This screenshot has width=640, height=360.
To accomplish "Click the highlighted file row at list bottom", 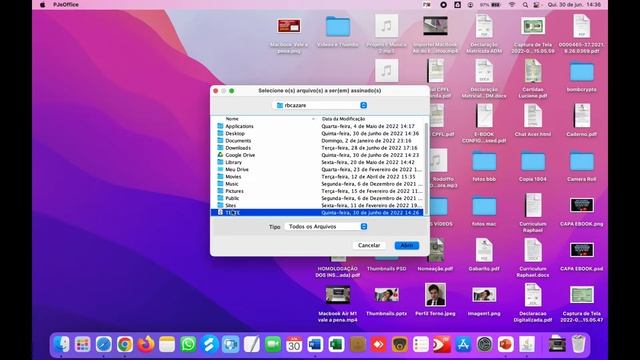I will click(x=318, y=213).
